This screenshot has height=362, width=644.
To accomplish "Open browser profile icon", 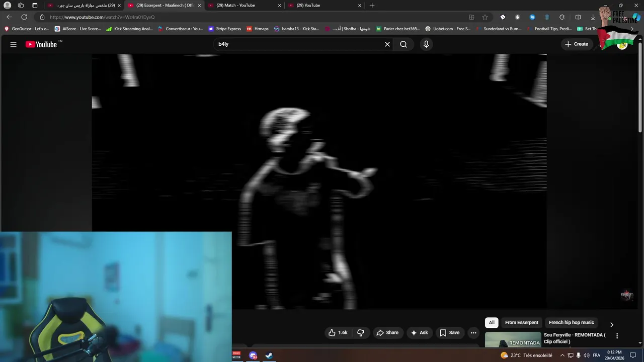I will click(7, 6).
